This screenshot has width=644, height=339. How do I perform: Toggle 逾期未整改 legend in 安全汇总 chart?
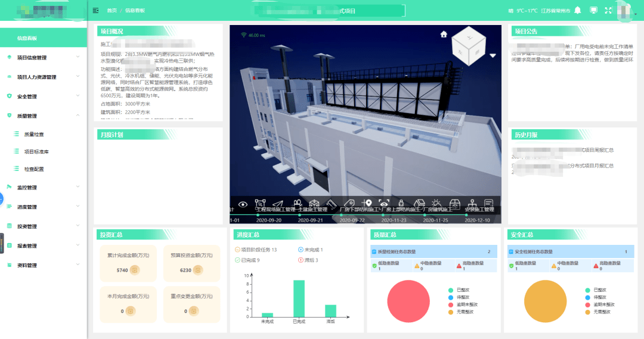600,304
